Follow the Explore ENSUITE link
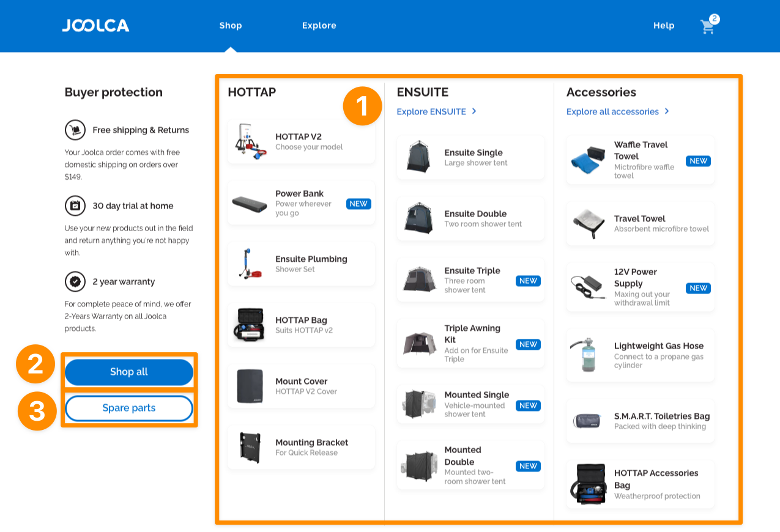 [x=431, y=111]
